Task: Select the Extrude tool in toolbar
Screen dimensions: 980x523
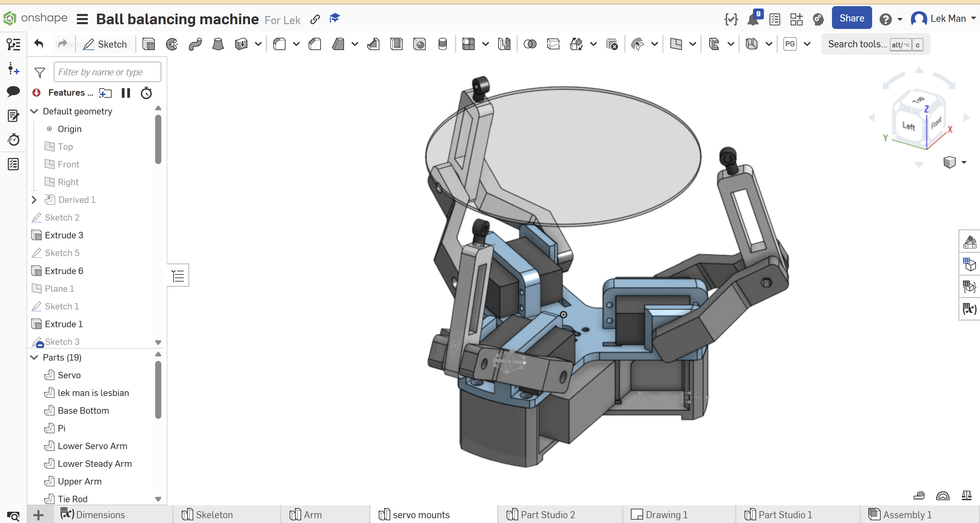Action: coord(149,44)
